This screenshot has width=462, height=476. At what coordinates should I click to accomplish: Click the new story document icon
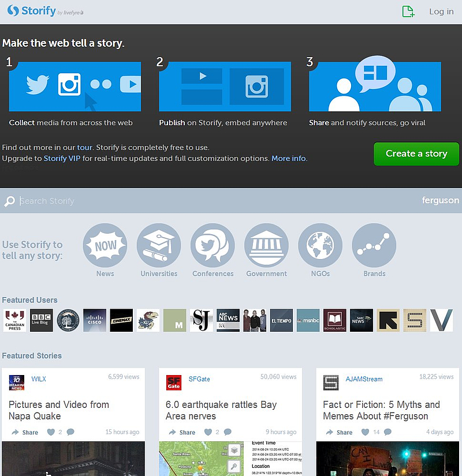(x=408, y=12)
